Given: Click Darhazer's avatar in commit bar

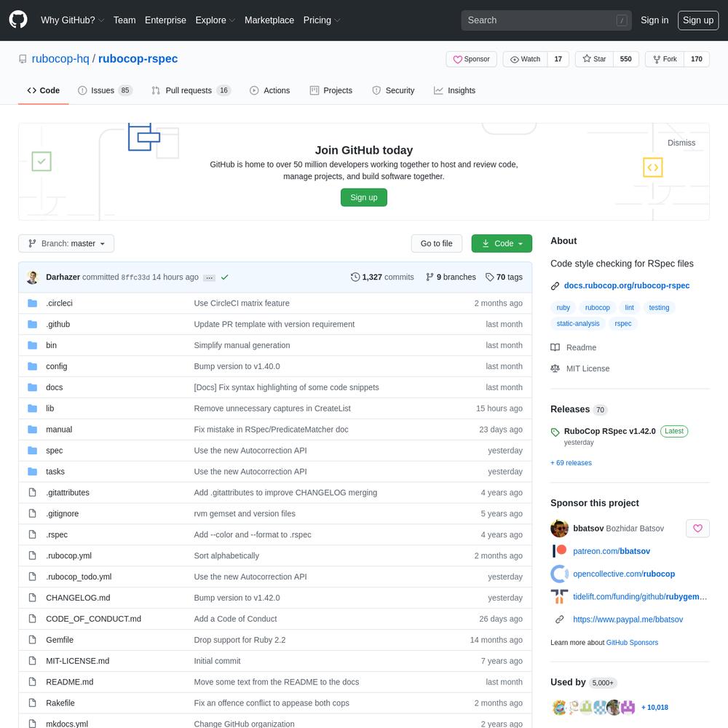Looking at the screenshot, I should (33, 277).
